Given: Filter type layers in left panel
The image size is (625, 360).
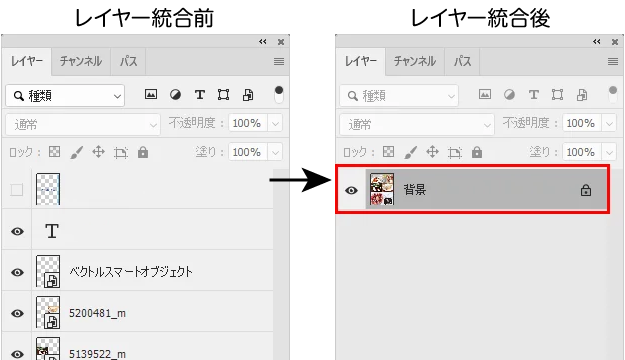Looking at the screenshot, I should [x=200, y=94].
